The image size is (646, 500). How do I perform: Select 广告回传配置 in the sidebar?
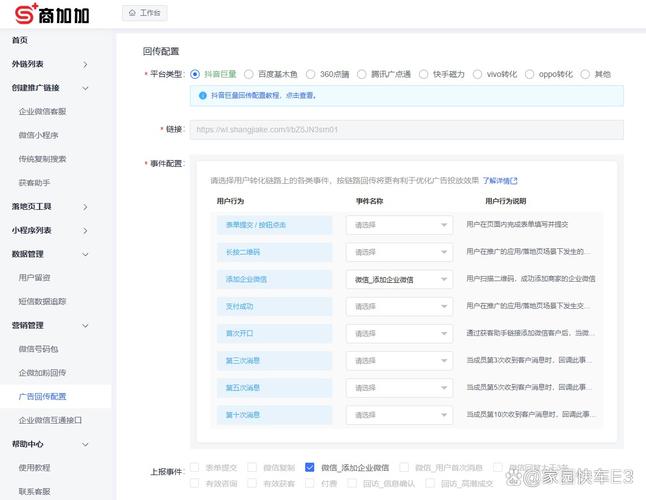(56, 397)
